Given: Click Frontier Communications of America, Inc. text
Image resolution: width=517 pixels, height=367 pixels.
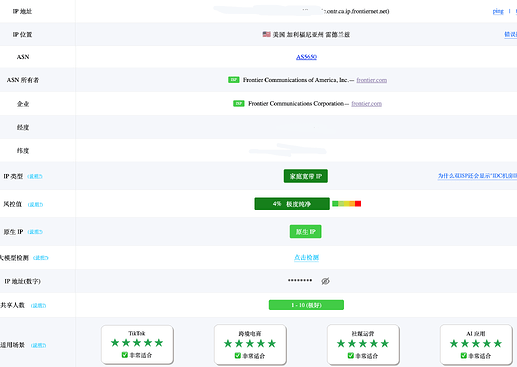Looking at the screenshot, I should (x=295, y=80).
